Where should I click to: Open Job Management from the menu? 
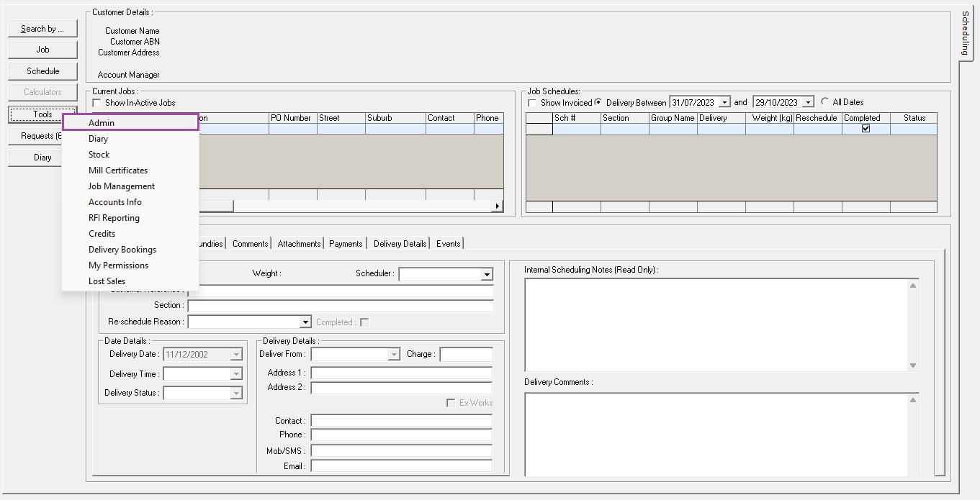130,186
